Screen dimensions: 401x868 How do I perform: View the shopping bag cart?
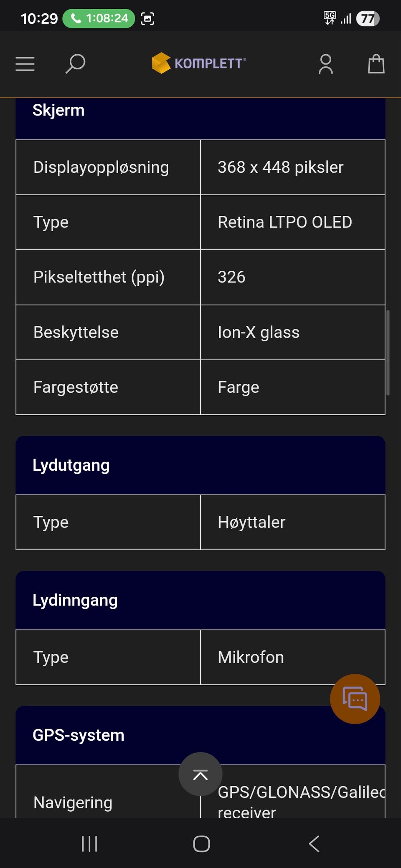[x=376, y=64]
